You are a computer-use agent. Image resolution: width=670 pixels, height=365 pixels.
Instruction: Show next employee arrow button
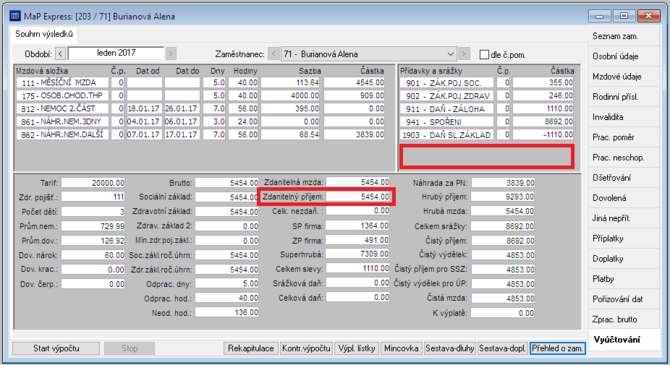point(464,54)
